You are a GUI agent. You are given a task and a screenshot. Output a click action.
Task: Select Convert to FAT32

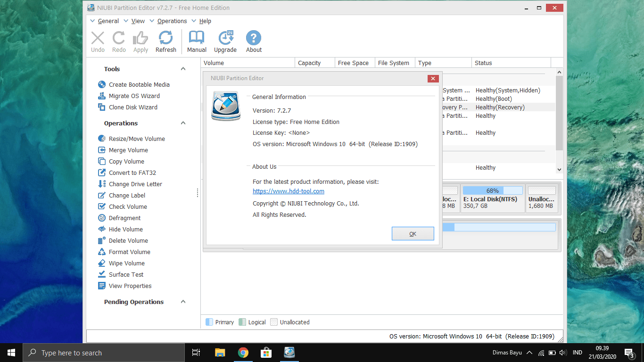click(132, 173)
